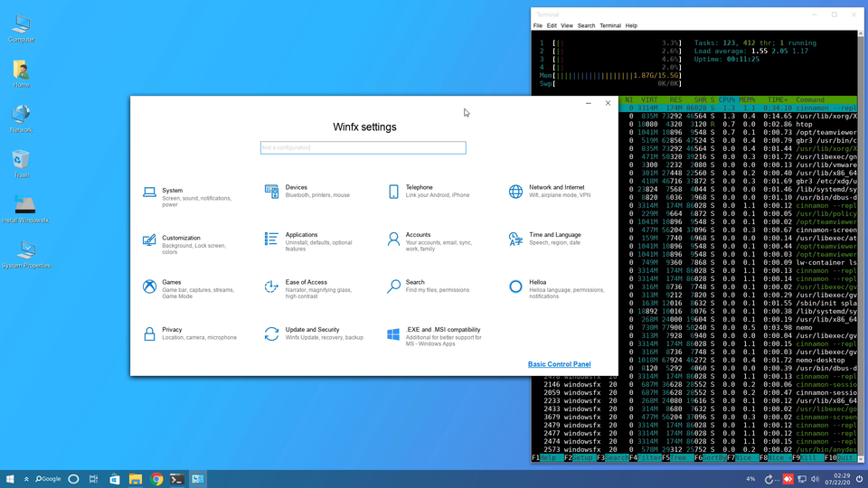This screenshot has width=868, height=488.
Task: Open .EXE and .MSI compatibility icon
Action: (393, 334)
